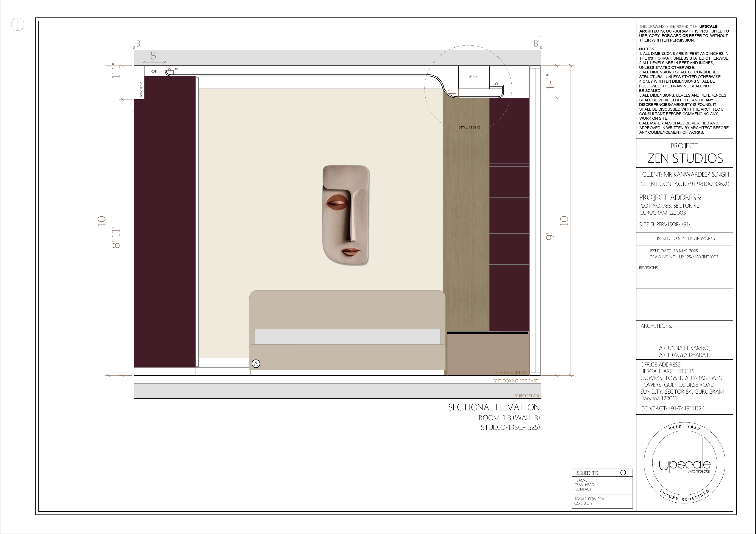The width and height of the screenshot is (756, 534).
Task: Click the right 1'-1" dimension
Action: click(x=551, y=82)
